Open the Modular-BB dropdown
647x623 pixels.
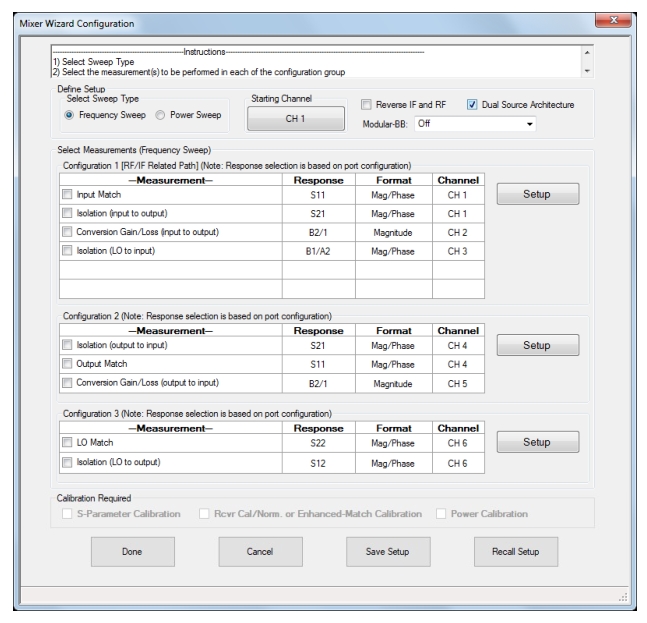477,125
